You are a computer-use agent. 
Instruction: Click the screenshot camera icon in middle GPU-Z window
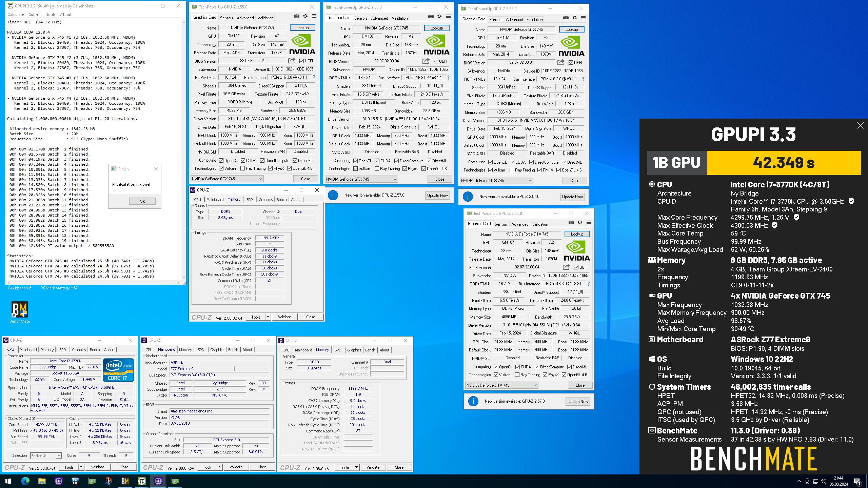[431, 17]
